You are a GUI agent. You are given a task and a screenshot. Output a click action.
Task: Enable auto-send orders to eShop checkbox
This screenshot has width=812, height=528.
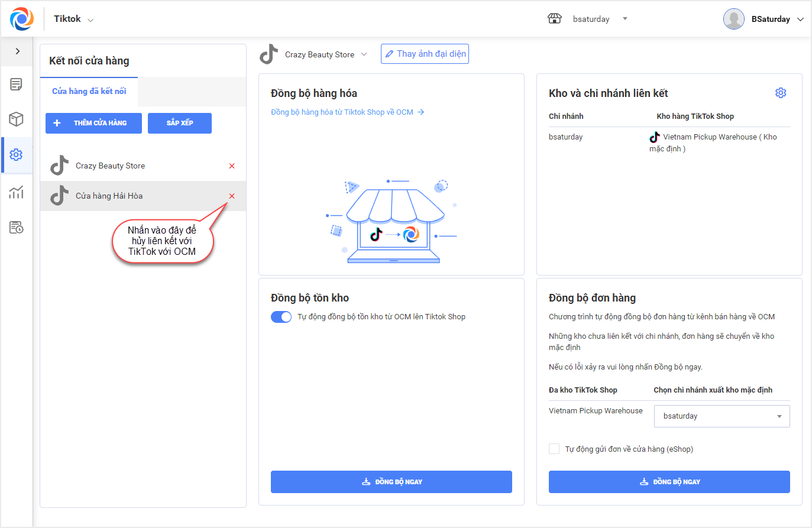pos(554,449)
